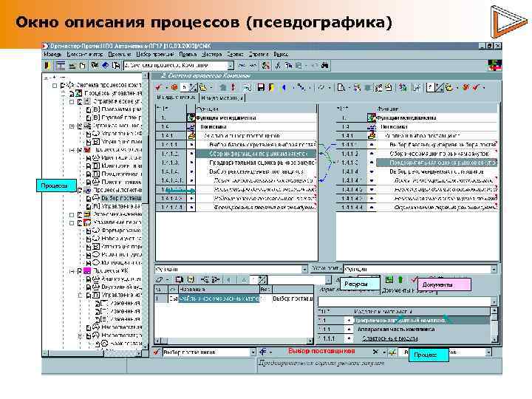Click the red circle icon beside checkmark
Viewport: 532px width, 399px height.
(x=174, y=87)
